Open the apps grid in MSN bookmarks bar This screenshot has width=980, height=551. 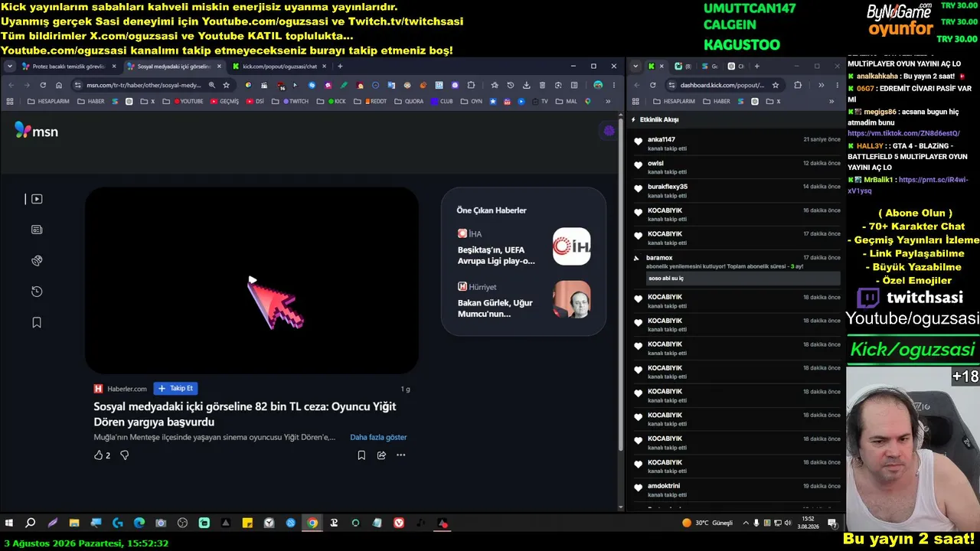[10, 101]
